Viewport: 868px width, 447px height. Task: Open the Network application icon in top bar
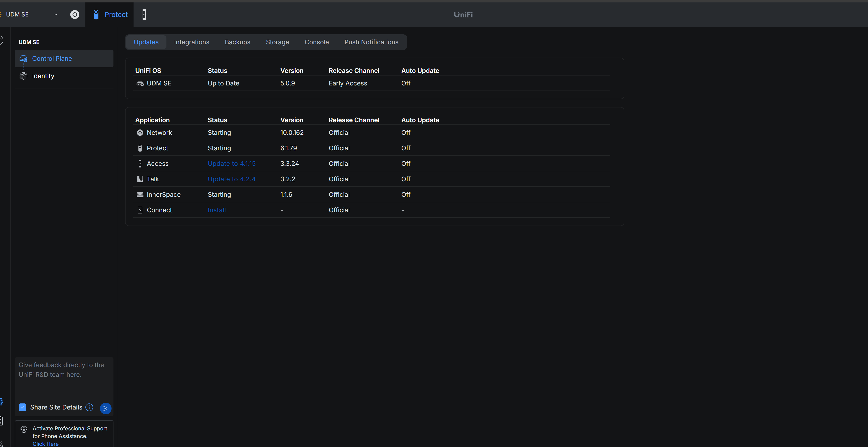click(x=75, y=15)
